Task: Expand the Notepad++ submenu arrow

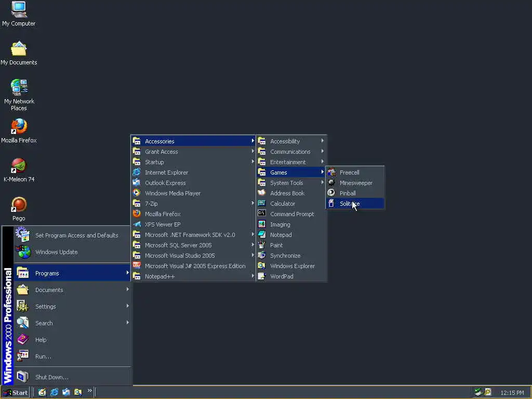Action: (x=253, y=276)
